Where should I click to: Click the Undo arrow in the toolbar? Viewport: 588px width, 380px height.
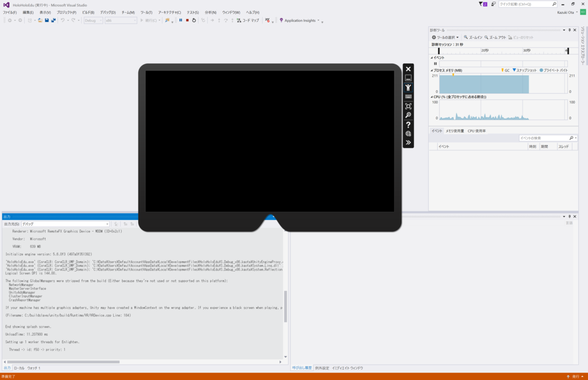(63, 20)
